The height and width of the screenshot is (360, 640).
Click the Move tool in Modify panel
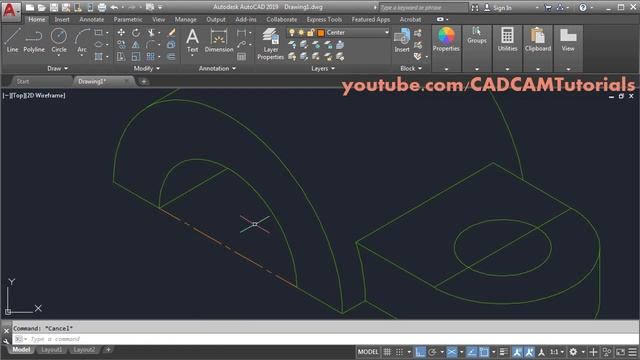pos(121,33)
